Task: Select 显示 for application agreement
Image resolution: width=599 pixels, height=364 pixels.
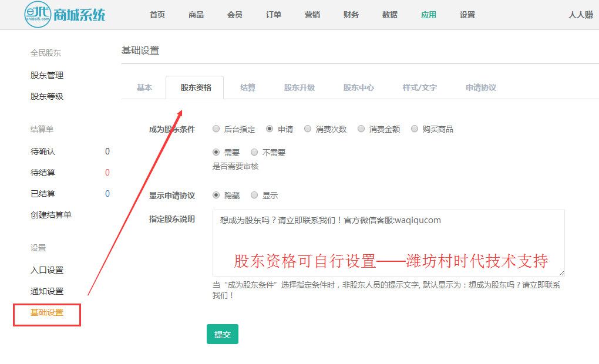Action: click(x=254, y=196)
